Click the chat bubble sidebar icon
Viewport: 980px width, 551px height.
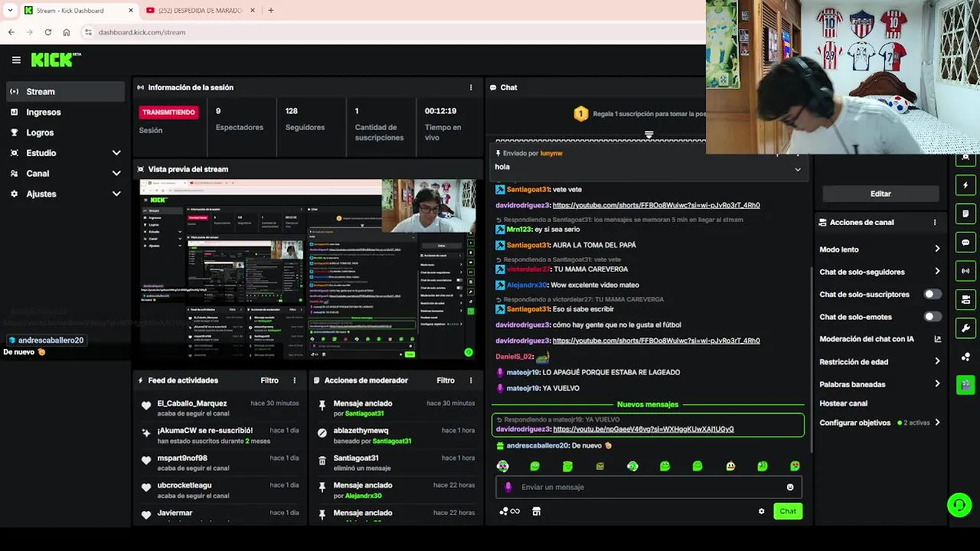965,243
